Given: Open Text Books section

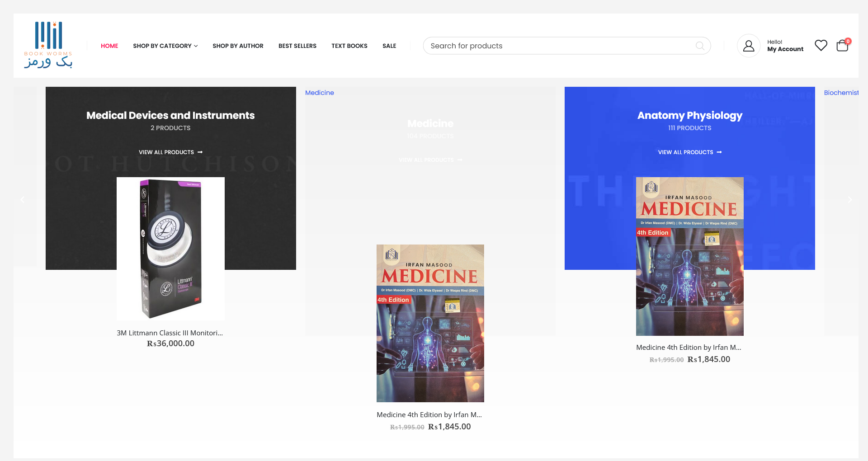Looking at the screenshot, I should [349, 46].
